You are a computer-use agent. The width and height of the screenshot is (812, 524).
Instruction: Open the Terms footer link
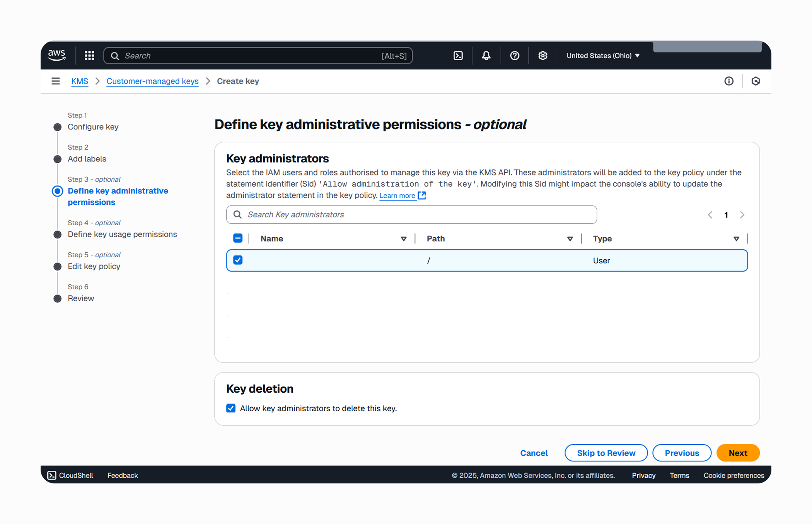point(679,475)
